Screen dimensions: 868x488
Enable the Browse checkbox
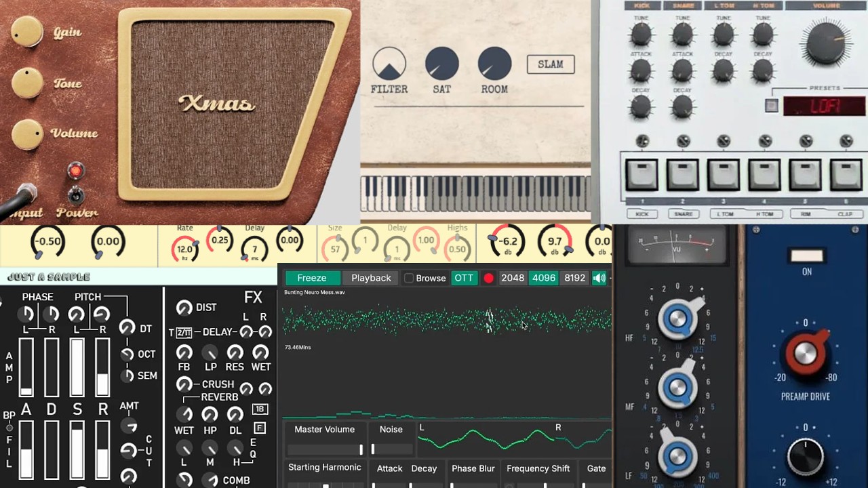click(409, 278)
